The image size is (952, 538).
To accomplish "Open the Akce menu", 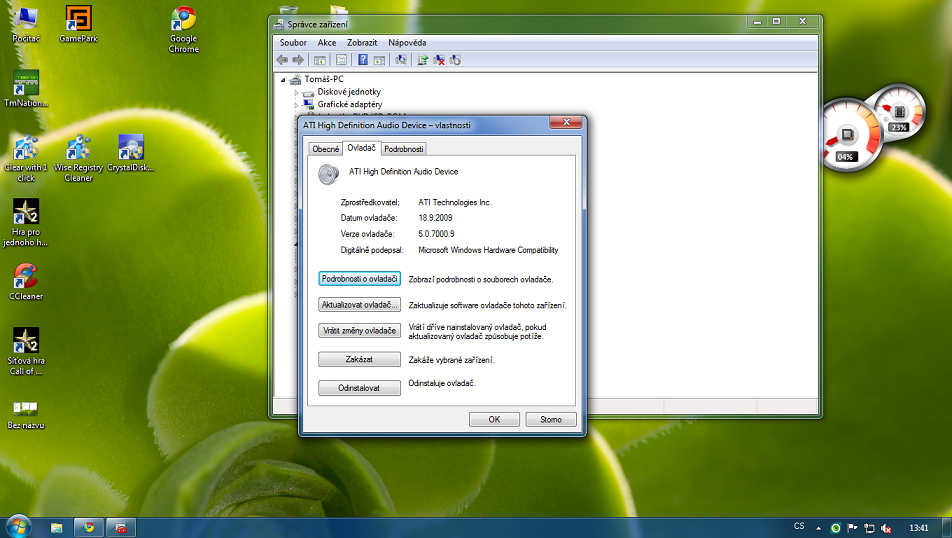I will coord(327,43).
